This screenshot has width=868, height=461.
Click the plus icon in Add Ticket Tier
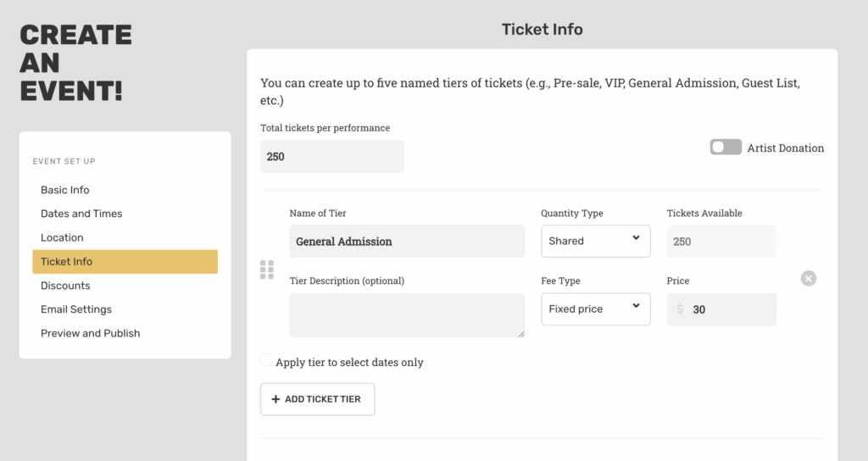coord(275,399)
